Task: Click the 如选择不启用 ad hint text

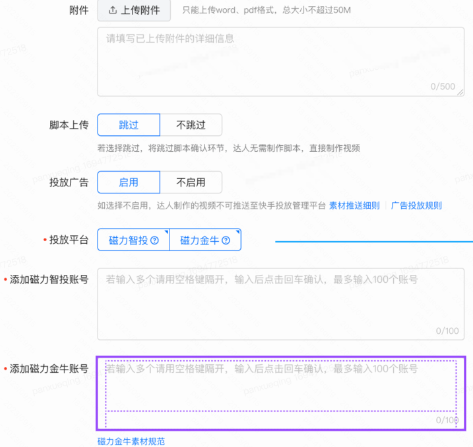Action: coord(211,206)
